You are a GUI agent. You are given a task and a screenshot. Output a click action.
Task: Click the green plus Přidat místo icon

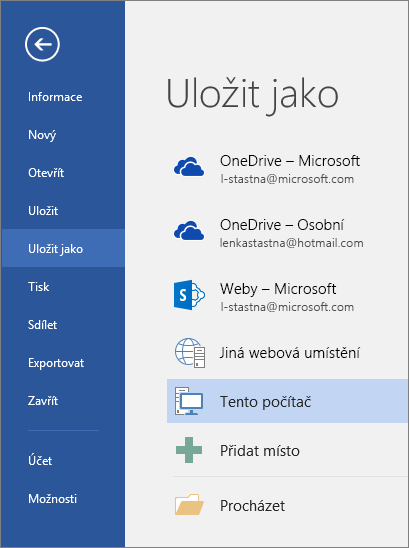(189, 450)
